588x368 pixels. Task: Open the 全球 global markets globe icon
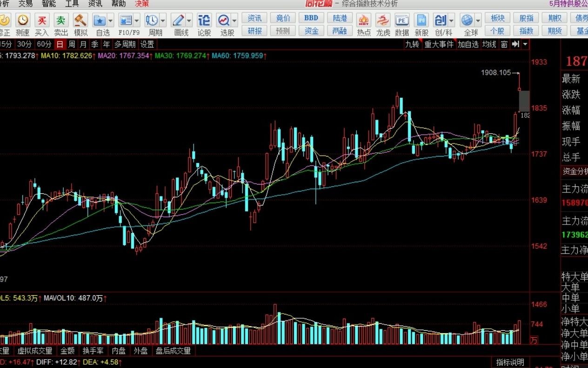(467, 20)
